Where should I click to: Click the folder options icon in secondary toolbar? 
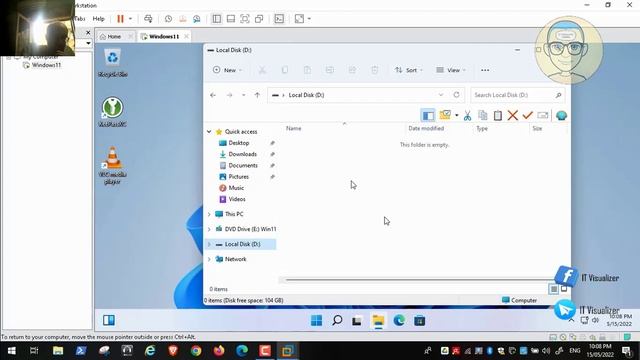(445, 115)
